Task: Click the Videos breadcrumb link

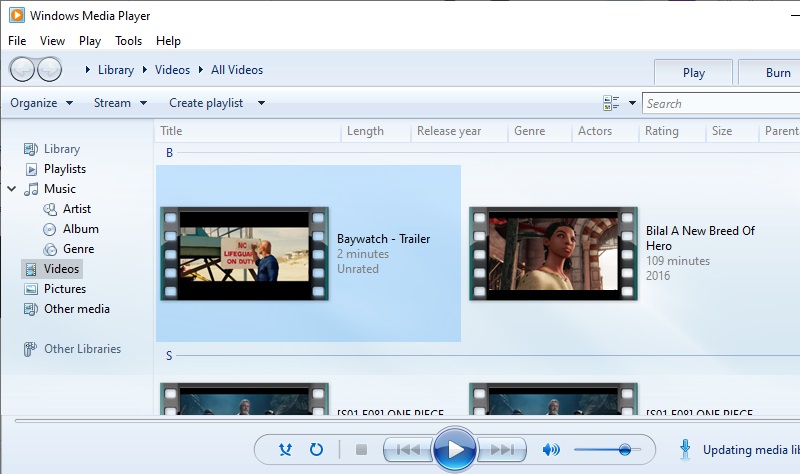Action: (172, 70)
